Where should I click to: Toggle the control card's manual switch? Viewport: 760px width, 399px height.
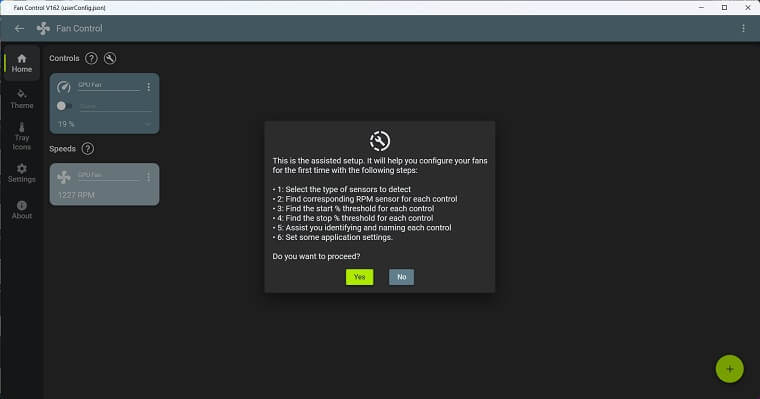64,106
